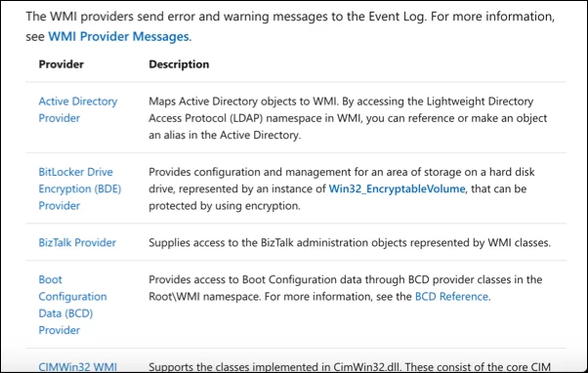Click the "protected by using encryption" text
Screen dimensions: 588x373
[x=224, y=205]
